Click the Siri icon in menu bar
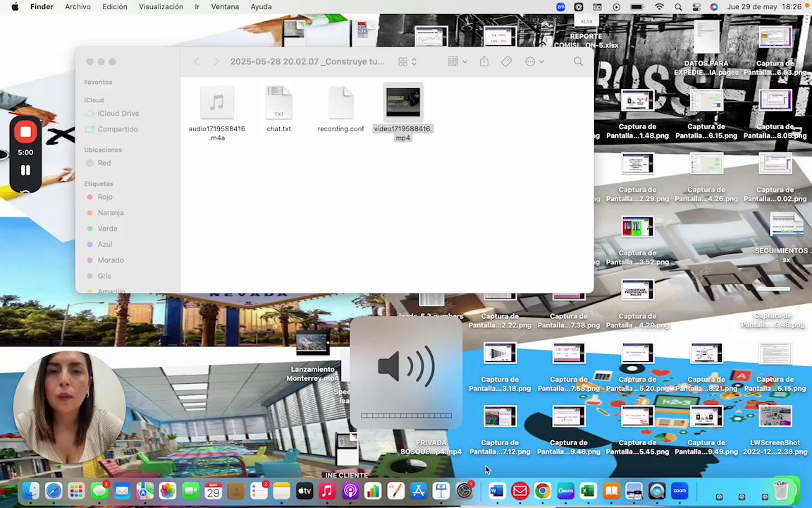The height and width of the screenshot is (508, 812). (x=714, y=7)
